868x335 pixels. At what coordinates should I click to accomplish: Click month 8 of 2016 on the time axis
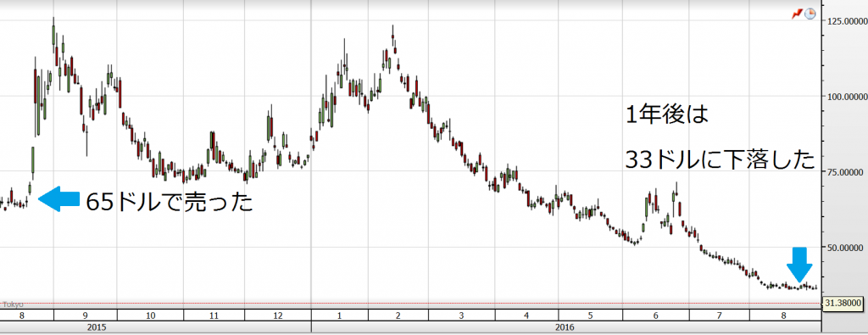pos(783,315)
